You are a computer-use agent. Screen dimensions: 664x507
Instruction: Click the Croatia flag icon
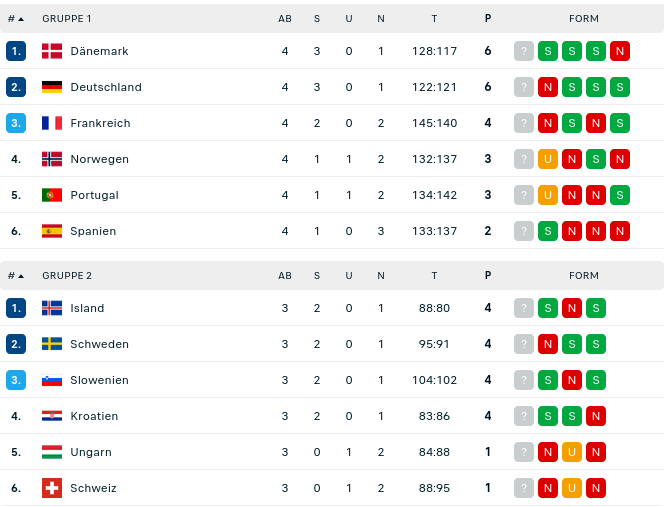52,416
